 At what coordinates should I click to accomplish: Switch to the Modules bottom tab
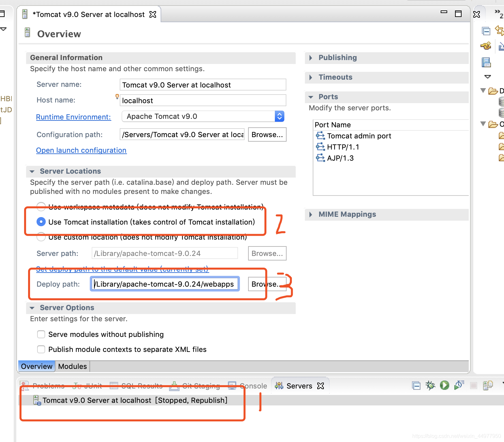(x=72, y=366)
